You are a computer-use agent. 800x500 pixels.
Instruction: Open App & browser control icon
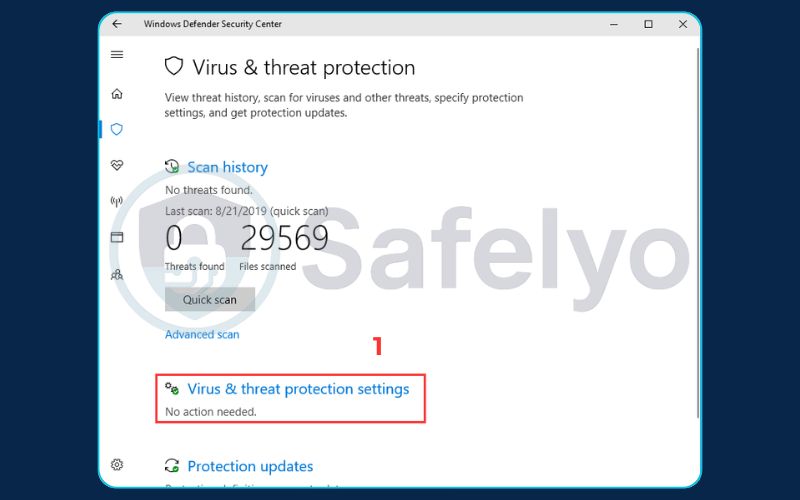[x=117, y=237]
